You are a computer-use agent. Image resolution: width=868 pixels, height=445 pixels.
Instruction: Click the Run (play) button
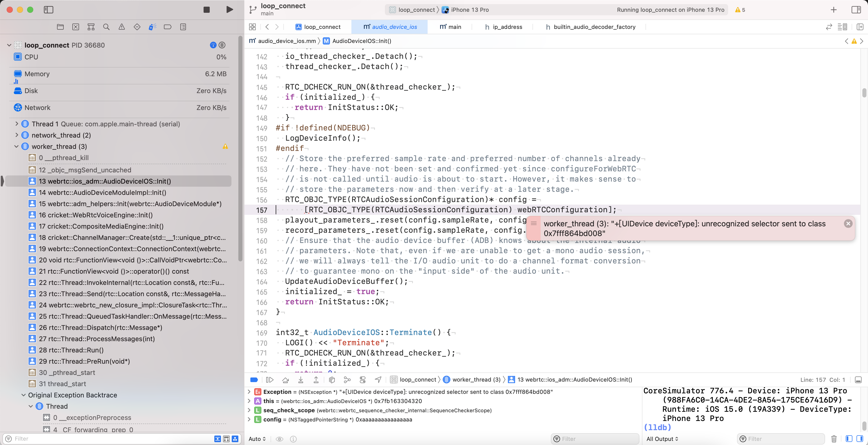click(229, 10)
